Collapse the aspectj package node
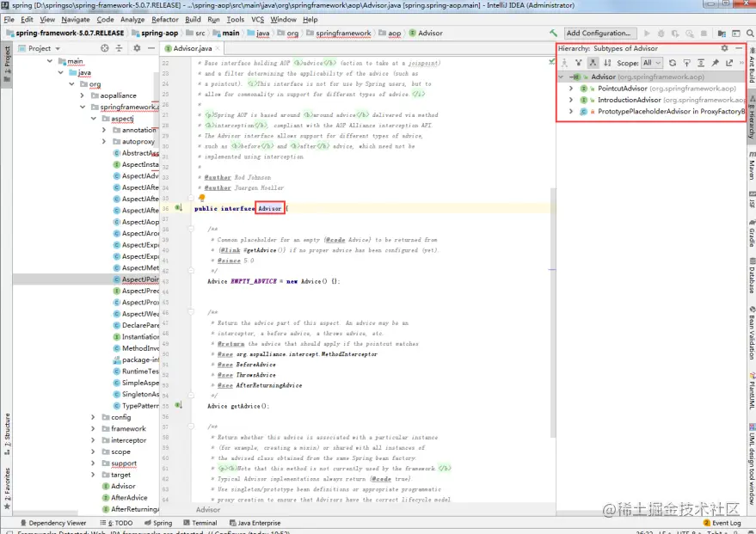 (x=94, y=119)
